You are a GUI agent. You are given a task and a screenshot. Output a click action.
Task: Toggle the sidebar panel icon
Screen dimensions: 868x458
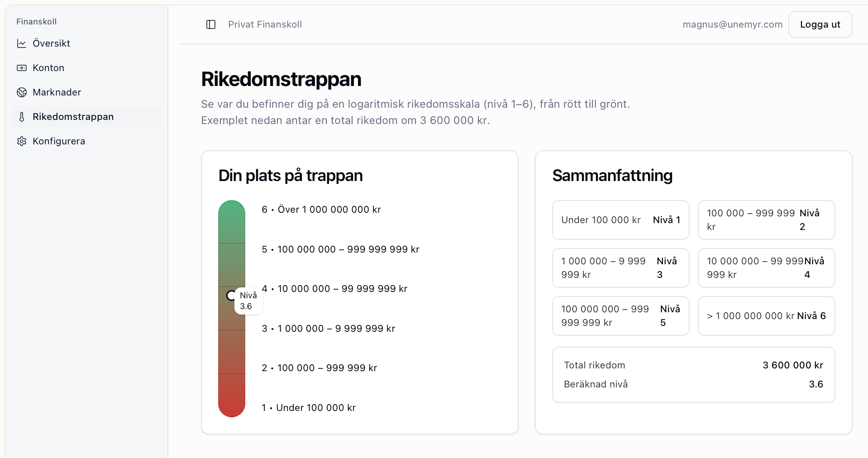[x=211, y=24]
